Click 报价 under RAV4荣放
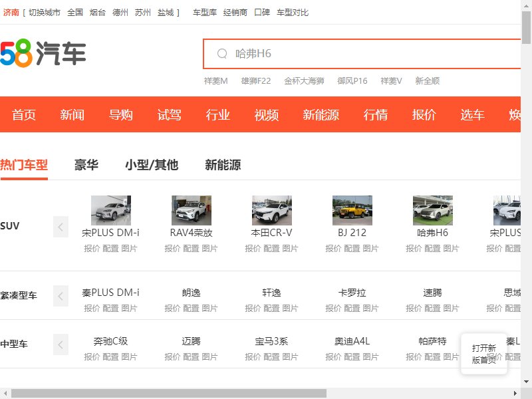Image resolution: width=532 pixels, height=399 pixels. (172, 248)
